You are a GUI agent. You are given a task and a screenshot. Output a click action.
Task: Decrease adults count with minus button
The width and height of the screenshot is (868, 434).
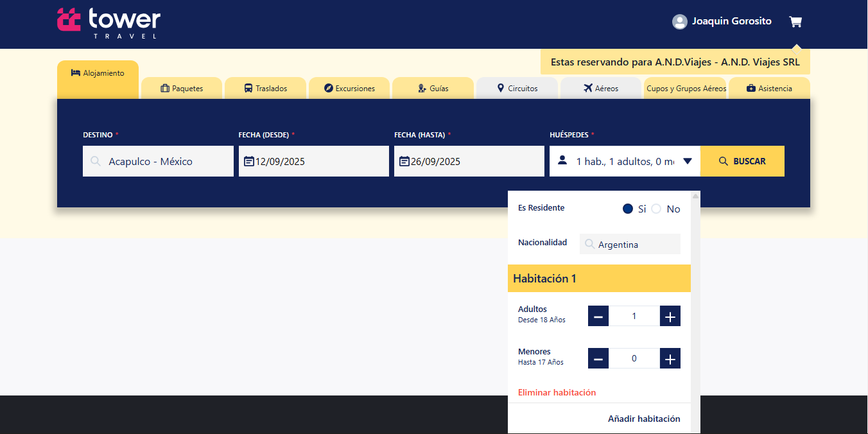(598, 316)
